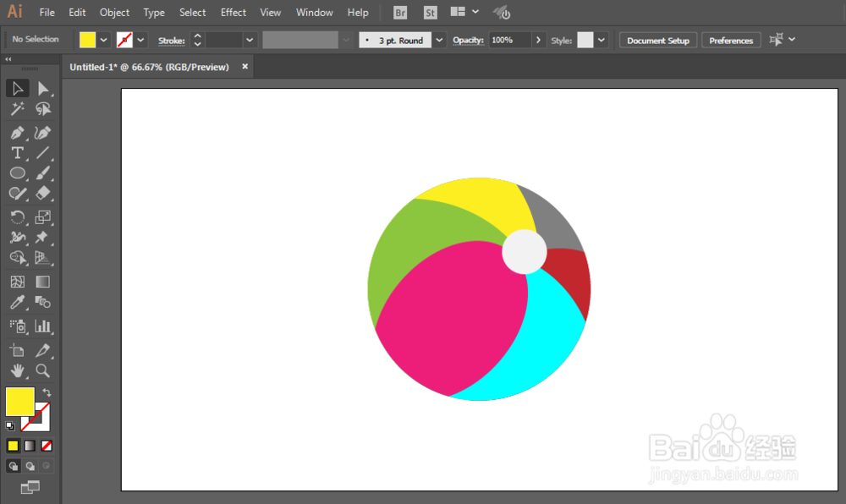The height and width of the screenshot is (504, 846).
Task: Select the Curvature tool
Action: (x=42, y=133)
